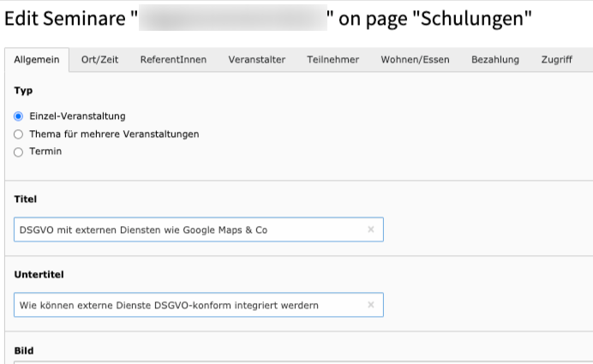Switch to the Zugriff tab
Viewport: 593px width, 364px height.
[x=556, y=60]
